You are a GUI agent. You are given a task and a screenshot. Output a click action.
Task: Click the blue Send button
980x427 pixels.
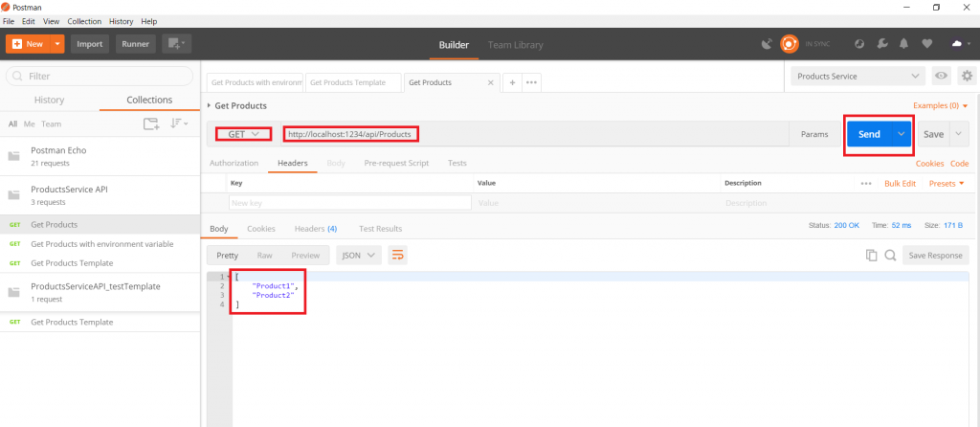tap(869, 134)
